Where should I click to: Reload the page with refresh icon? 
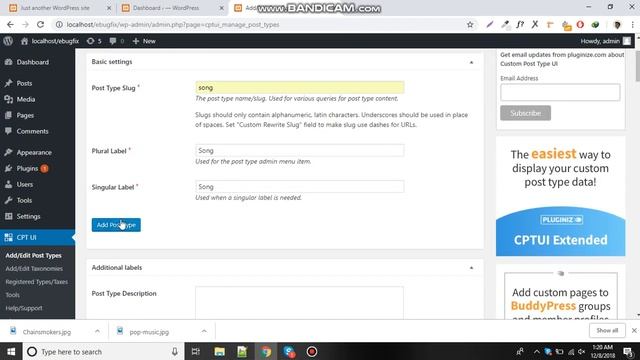point(40,24)
